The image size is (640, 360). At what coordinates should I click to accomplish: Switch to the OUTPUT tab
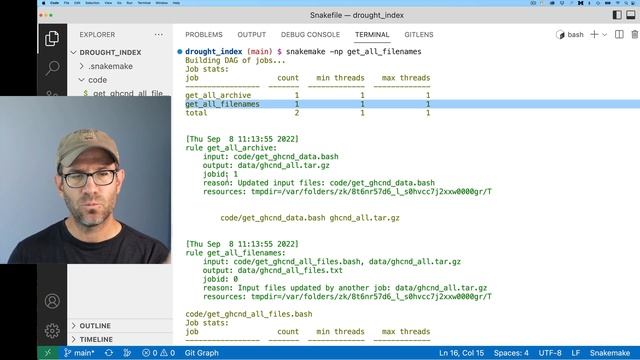coord(251,35)
